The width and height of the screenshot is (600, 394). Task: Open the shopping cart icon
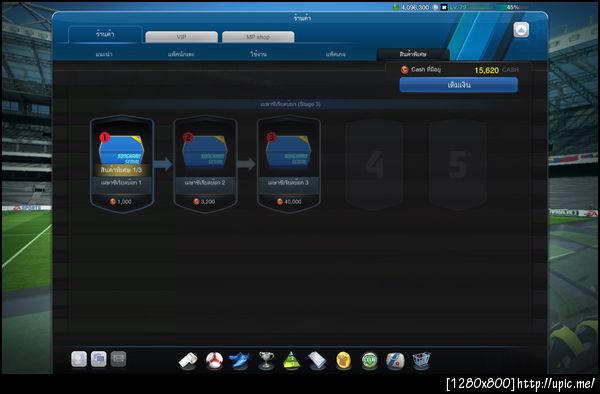click(421, 361)
